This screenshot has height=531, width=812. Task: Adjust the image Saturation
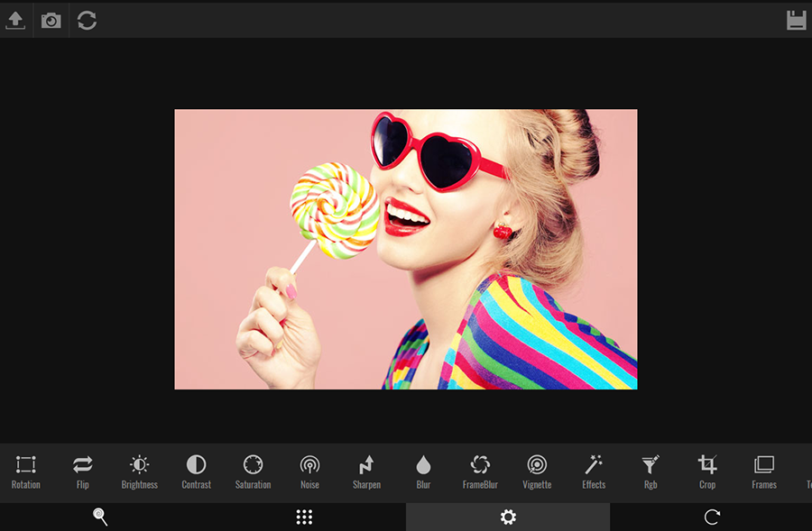click(253, 469)
